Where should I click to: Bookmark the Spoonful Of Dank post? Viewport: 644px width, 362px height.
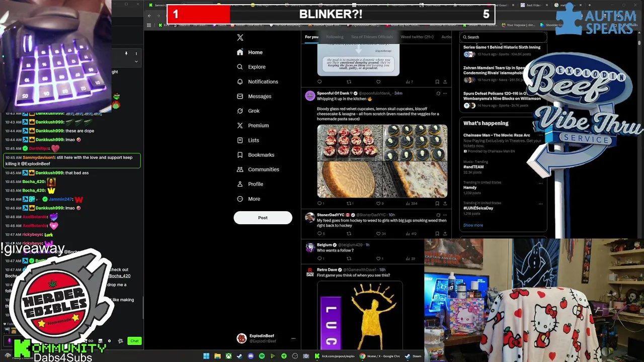tap(437, 204)
